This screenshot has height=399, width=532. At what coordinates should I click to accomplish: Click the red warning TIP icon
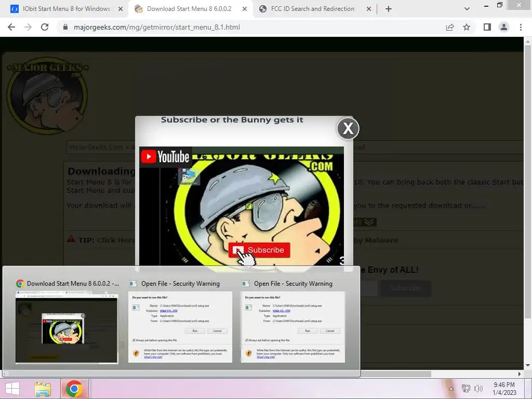coord(71,239)
